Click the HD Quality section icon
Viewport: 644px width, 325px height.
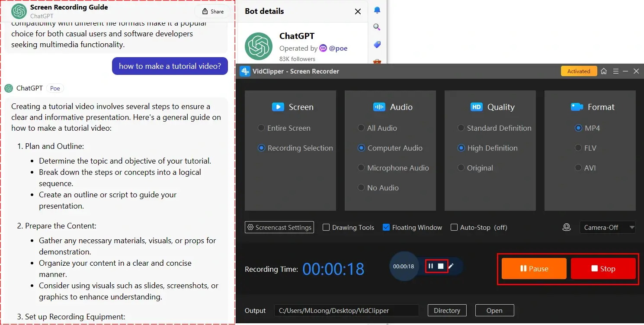point(476,107)
